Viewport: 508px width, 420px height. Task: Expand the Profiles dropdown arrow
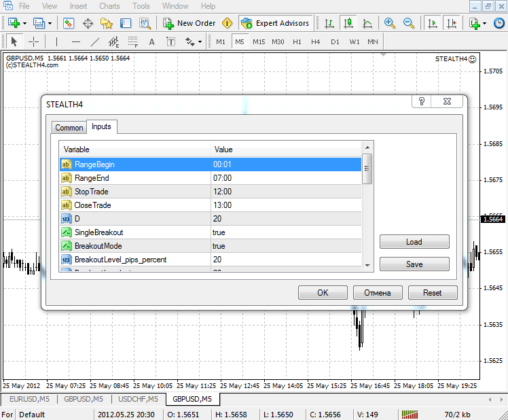(x=50, y=23)
